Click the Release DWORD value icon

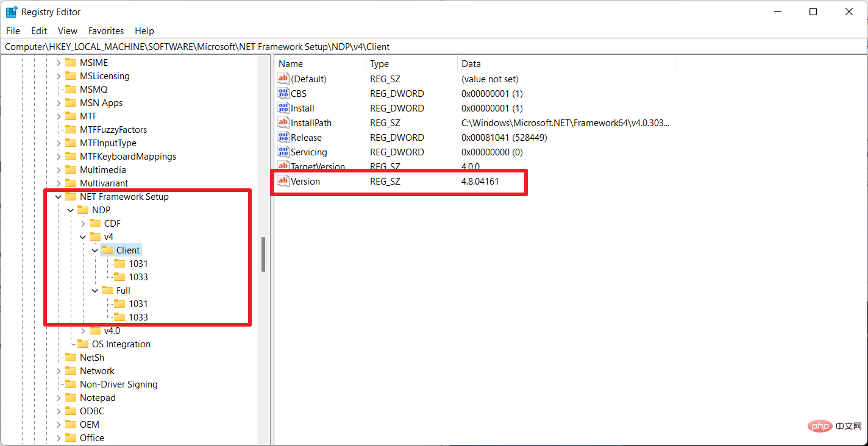click(283, 137)
